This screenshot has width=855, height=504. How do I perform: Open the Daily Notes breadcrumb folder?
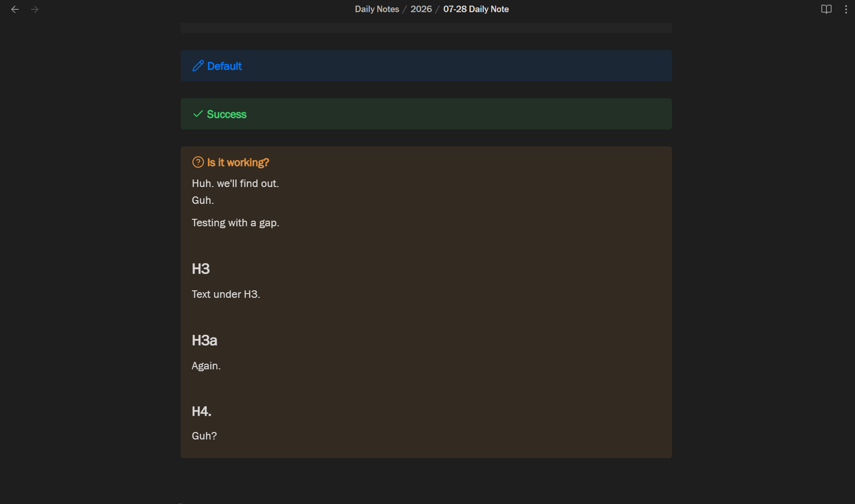pos(377,9)
